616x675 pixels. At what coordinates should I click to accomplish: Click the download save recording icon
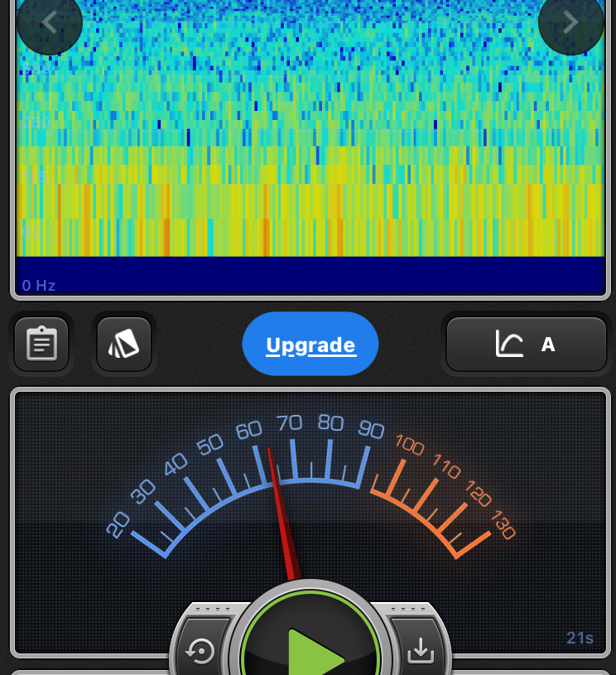pos(421,651)
